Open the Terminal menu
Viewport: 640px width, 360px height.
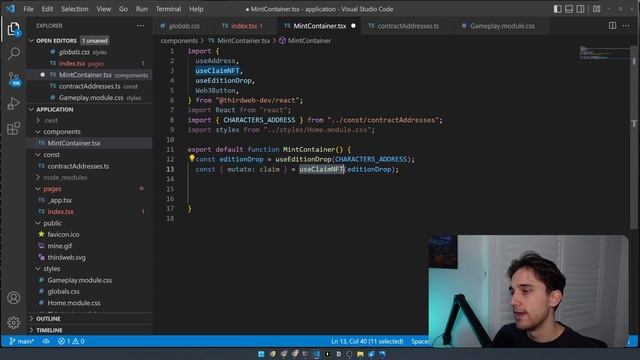[x=168, y=9]
